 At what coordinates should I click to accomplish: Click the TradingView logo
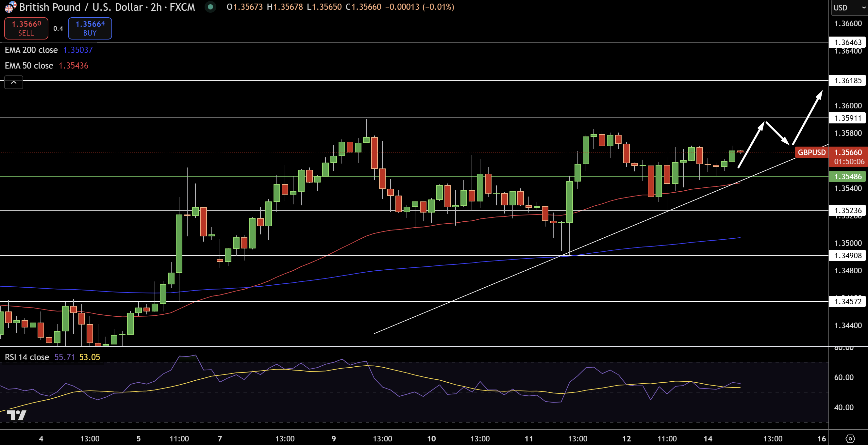coord(16,415)
